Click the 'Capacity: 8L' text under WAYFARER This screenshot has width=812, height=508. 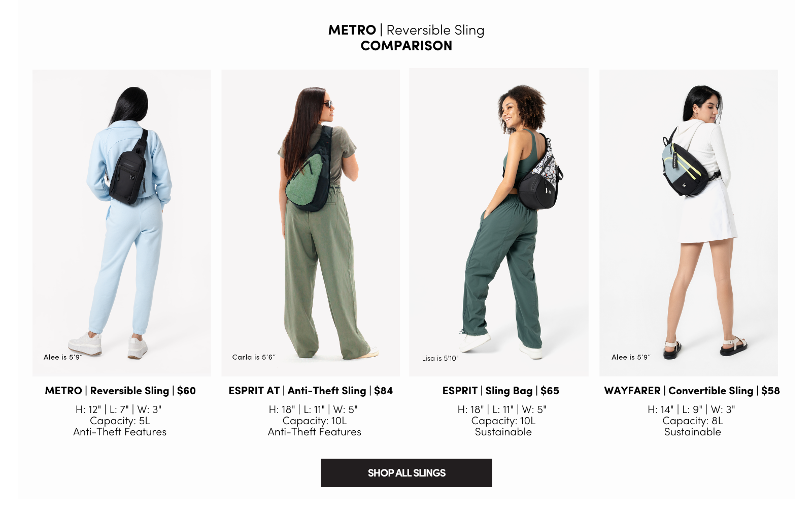[x=693, y=421]
